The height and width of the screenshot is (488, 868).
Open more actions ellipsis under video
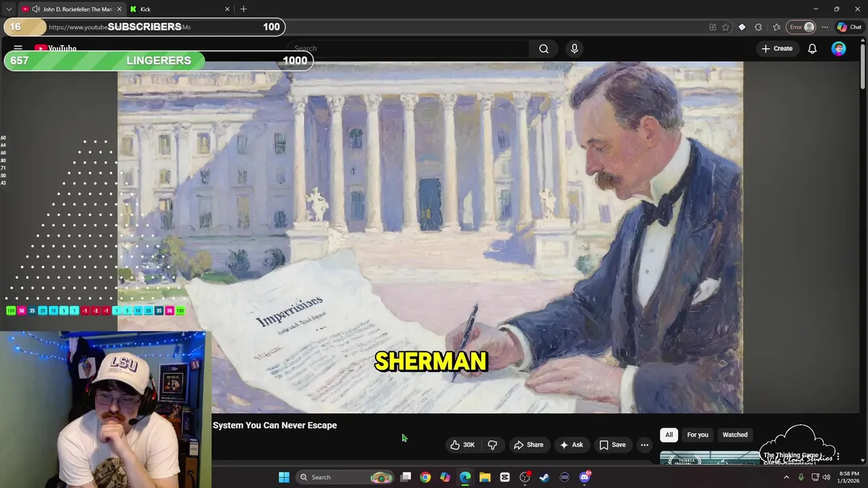point(644,445)
